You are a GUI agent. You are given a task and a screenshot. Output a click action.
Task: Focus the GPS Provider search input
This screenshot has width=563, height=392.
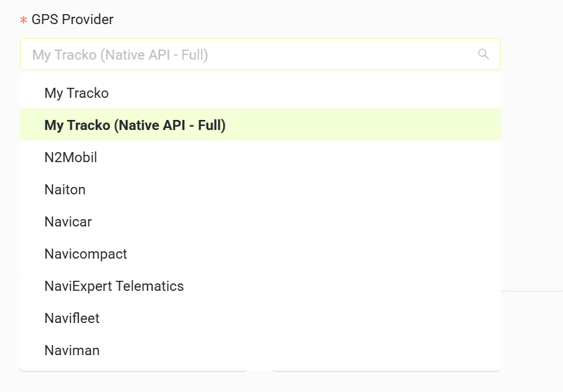click(x=260, y=54)
